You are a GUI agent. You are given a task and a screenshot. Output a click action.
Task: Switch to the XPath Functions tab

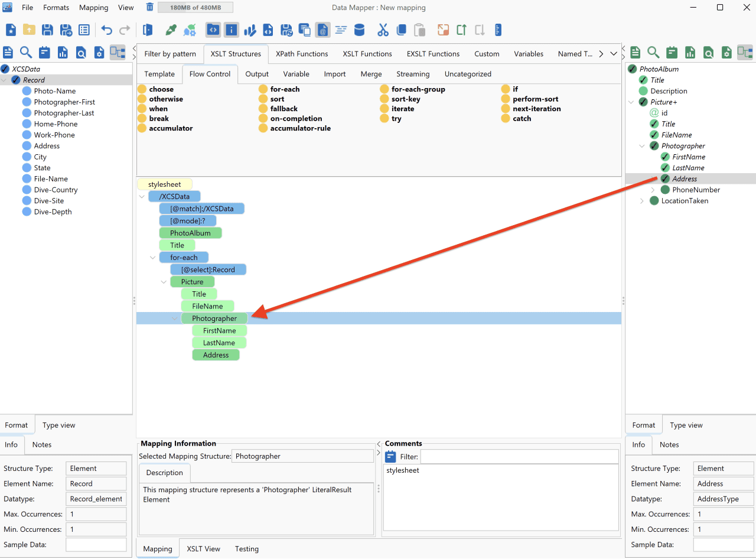tap(302, 54)
